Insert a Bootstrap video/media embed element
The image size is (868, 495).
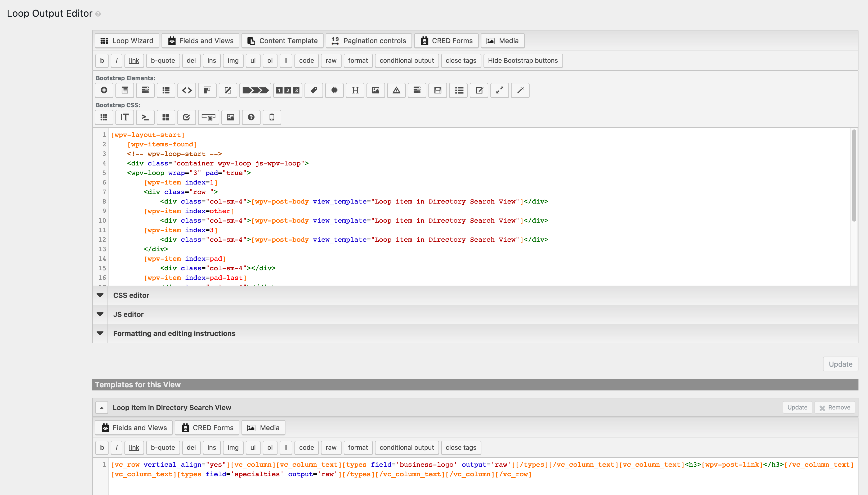pos(437,91)
